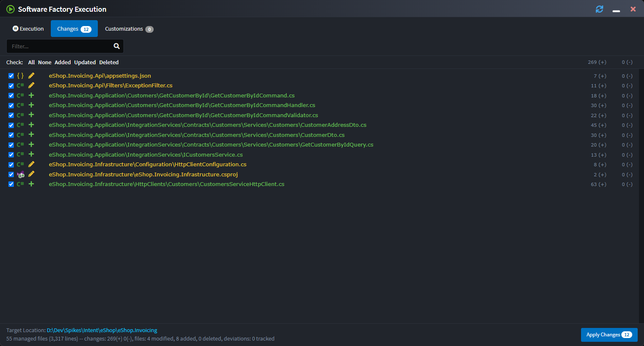Viewport: 644px width, 346px height.
Task: Click the plus icon for GetCustomerByIdQuery.cs
Action: [x=31, y=144]
